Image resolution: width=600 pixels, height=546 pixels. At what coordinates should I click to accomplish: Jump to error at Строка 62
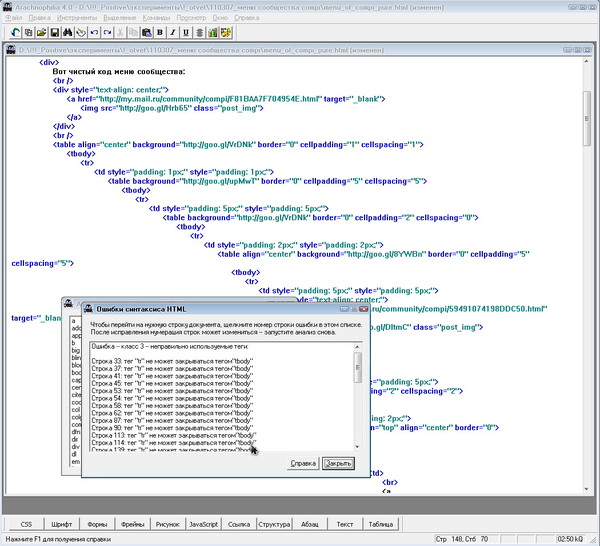[172, 413]
